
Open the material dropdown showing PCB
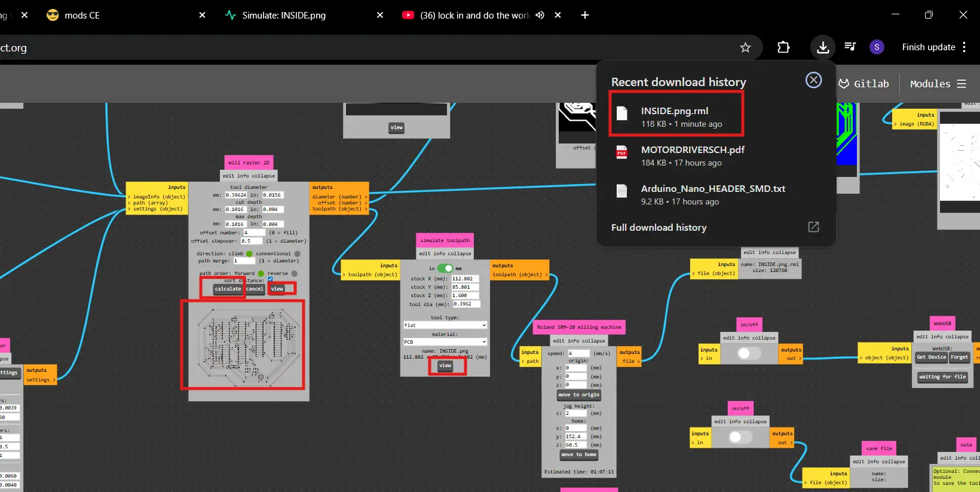(445, 342)
